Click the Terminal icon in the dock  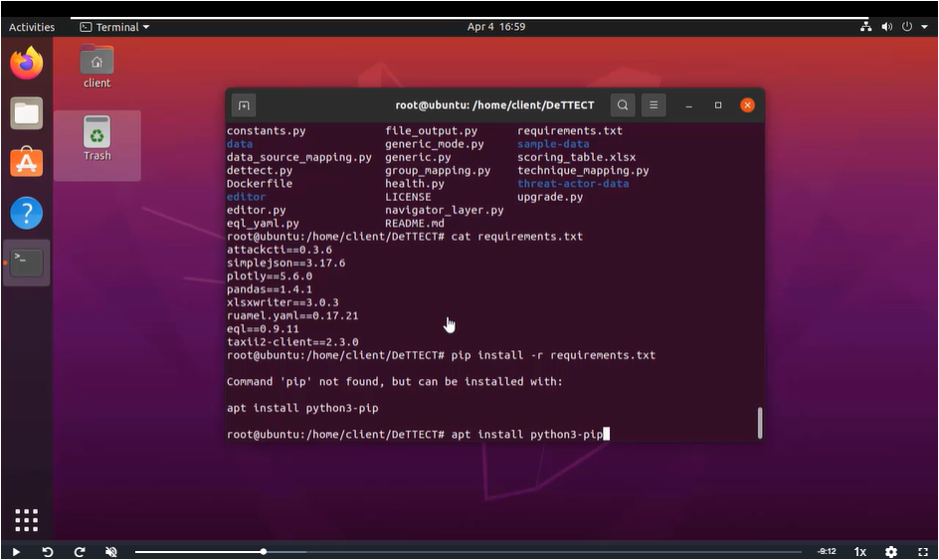(27, 263)
